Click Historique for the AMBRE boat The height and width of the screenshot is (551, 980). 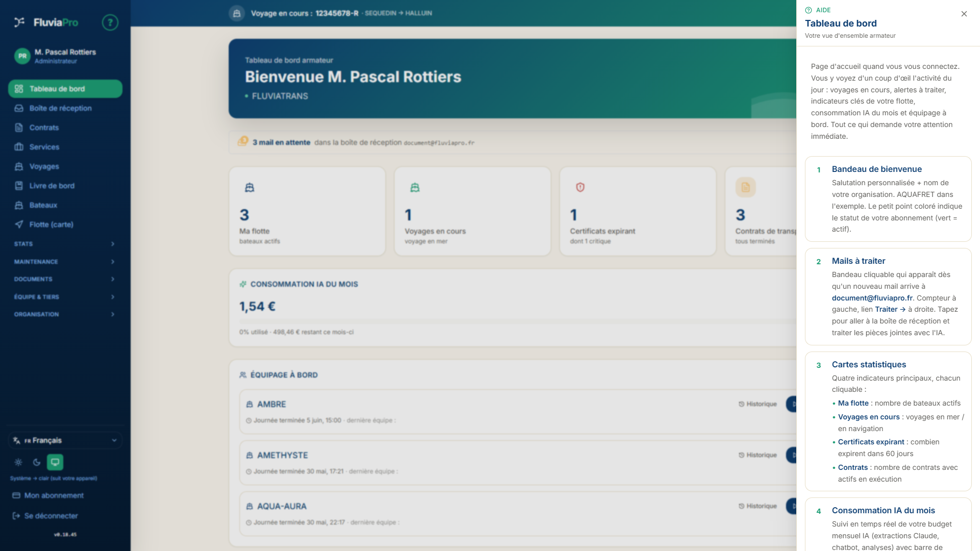click(757, 404)
